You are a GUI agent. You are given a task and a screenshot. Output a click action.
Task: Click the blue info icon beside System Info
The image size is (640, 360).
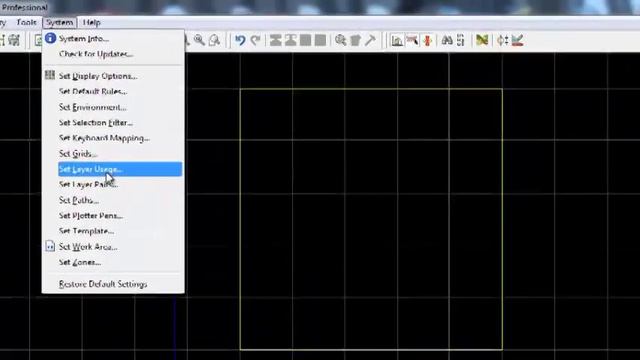50,38
